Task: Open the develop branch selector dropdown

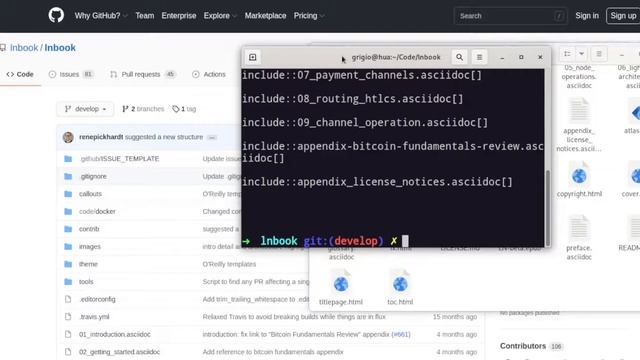Action: [85, 109]
